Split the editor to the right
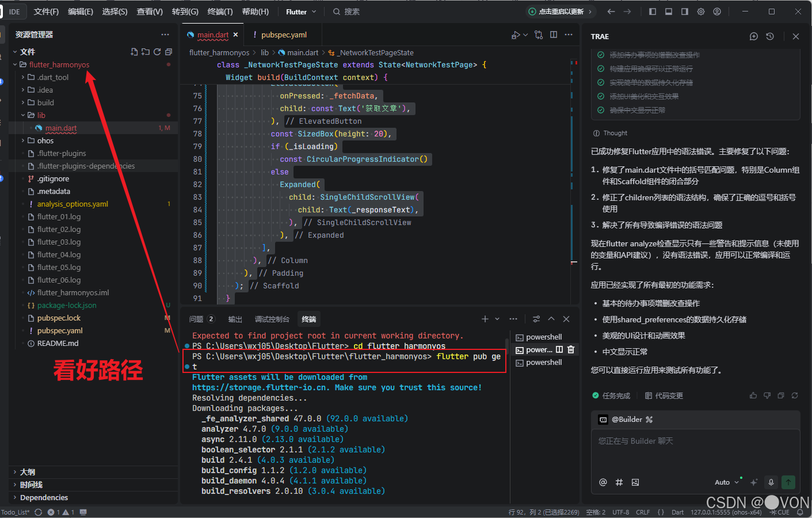The image size is (812, 518). coord(554,35)
